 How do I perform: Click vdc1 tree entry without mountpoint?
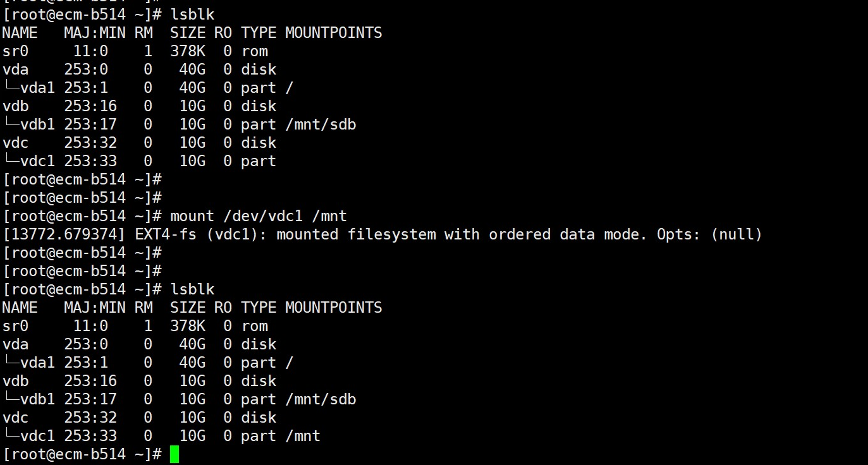tap(29, 161)
